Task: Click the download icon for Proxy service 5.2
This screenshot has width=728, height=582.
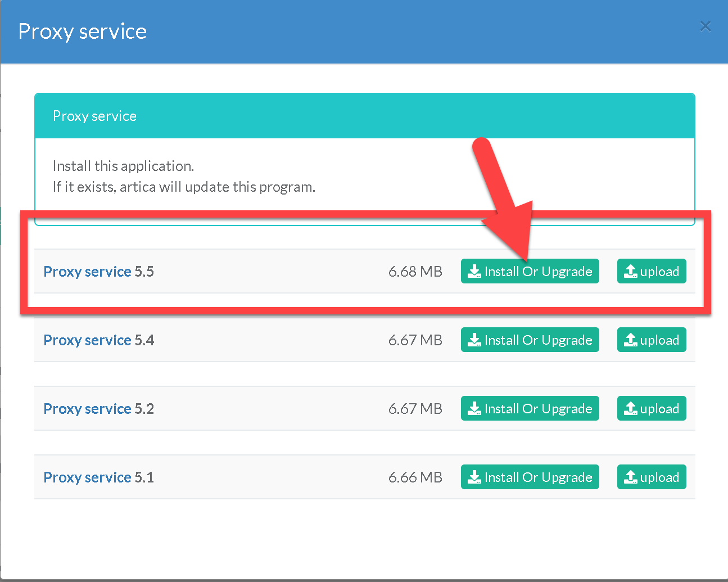Action: 474,409
